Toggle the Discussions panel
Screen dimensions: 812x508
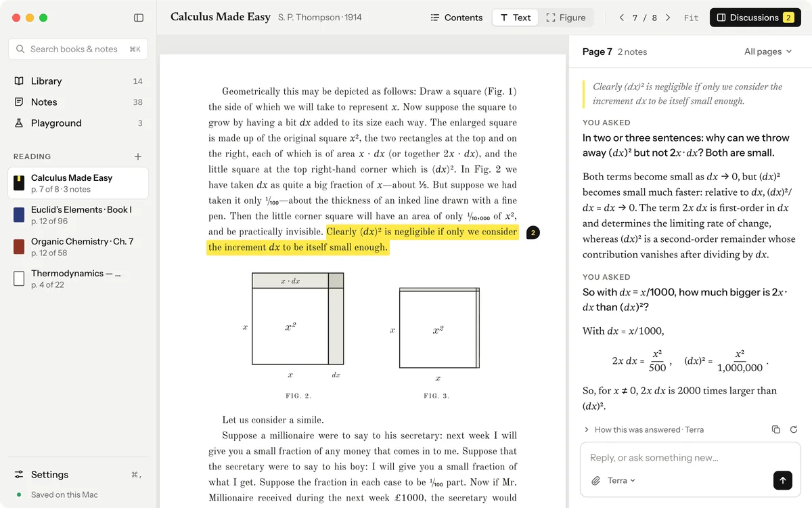755,18
